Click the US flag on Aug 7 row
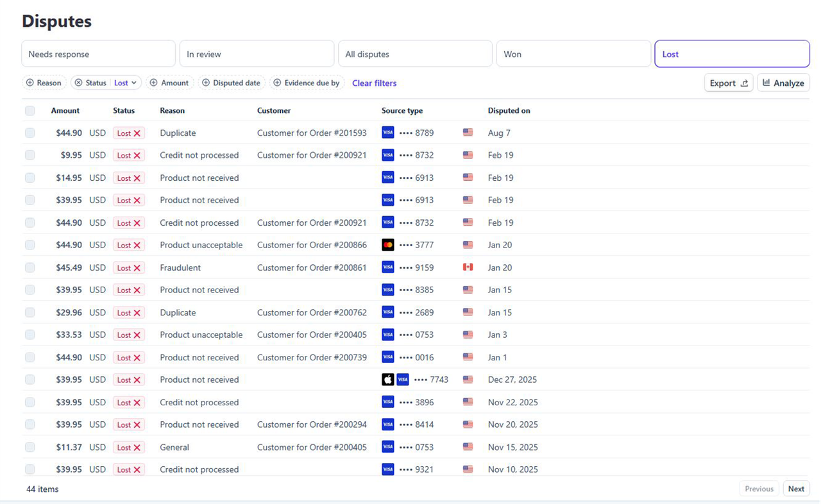Screen dimensions: 821x504 point(468,133)
